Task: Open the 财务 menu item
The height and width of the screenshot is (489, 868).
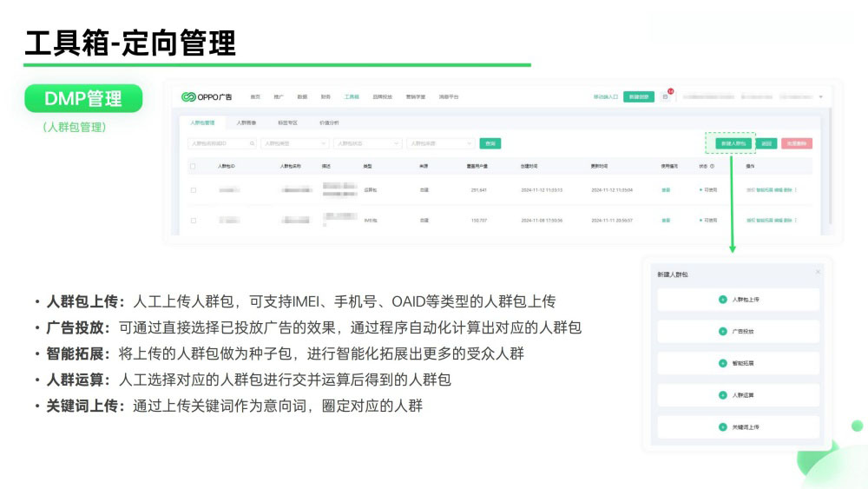Action: [x=325, y=97]
